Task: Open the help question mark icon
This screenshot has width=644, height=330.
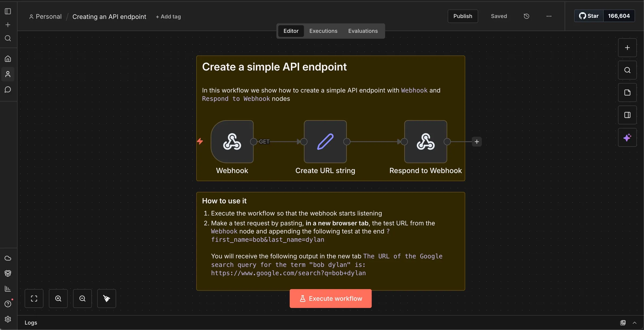Action: click(x=8, y=304)
